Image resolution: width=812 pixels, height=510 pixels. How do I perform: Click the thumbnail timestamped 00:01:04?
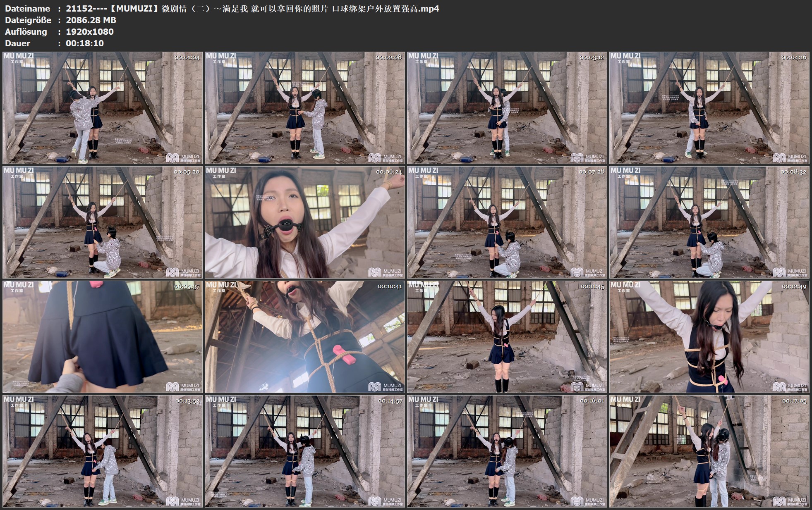coord(103,108)
